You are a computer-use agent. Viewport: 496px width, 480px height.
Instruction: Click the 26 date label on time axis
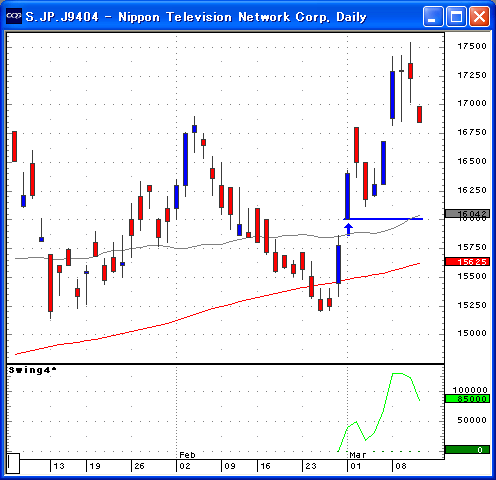point(139,466)
